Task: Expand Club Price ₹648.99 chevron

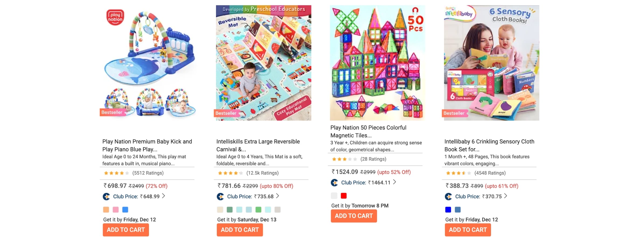Action: tap(163, 196)
